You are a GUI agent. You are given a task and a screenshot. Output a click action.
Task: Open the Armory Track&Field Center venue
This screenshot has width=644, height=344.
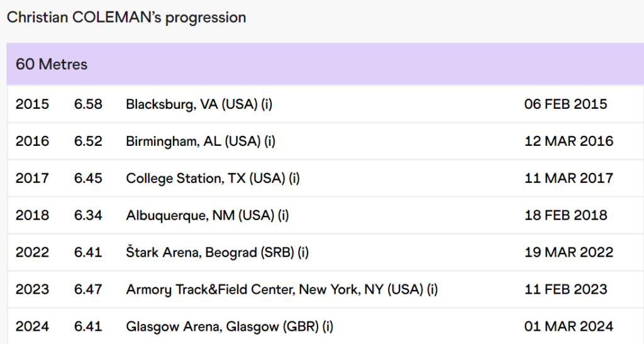[x=282, y=290]
